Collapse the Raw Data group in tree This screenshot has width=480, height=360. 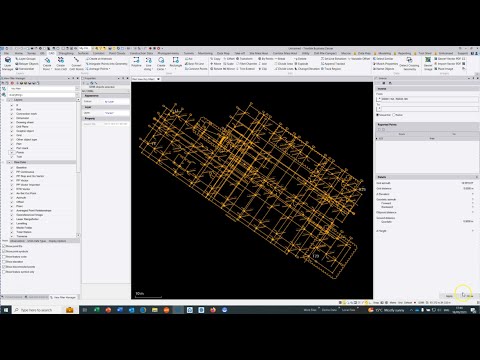pyautogui.click(x=8, y=162)
